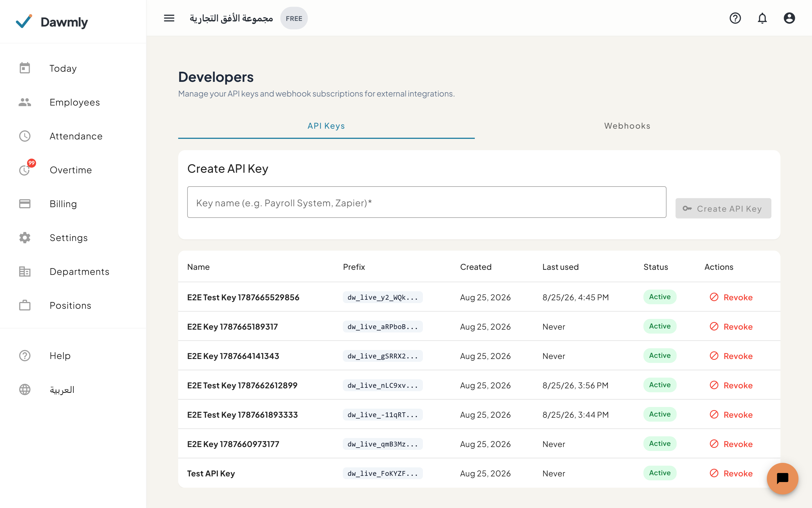Screen dimensions: 812x508
Task: Click the Positions briefcase icon
Action: 25,305
